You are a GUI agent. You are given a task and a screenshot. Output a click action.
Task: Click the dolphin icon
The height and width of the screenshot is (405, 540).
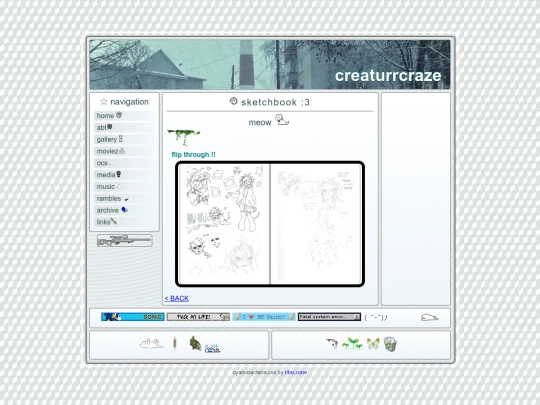(x=332, y=344)
